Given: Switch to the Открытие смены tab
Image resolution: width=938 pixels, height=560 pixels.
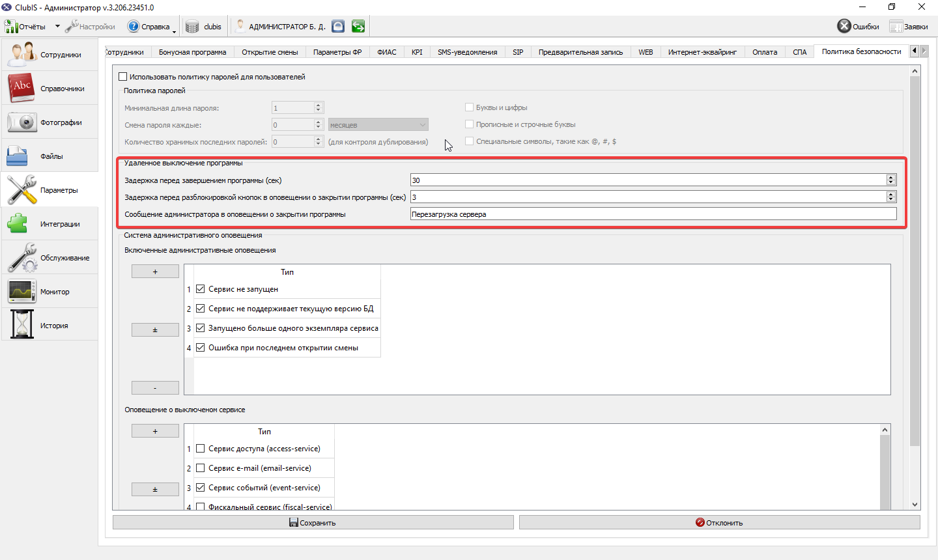Looking at the screenshot, I should 270,52.
